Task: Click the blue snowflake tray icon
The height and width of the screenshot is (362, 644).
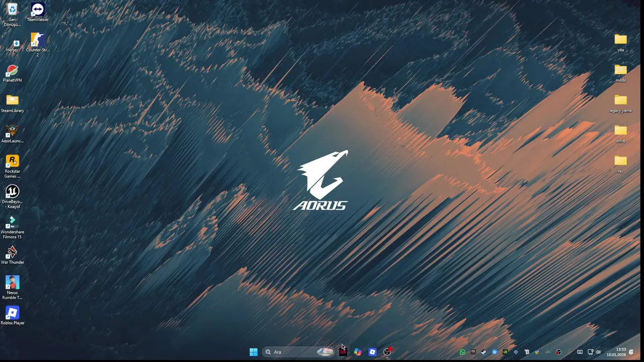Action: tap(495, 352)
